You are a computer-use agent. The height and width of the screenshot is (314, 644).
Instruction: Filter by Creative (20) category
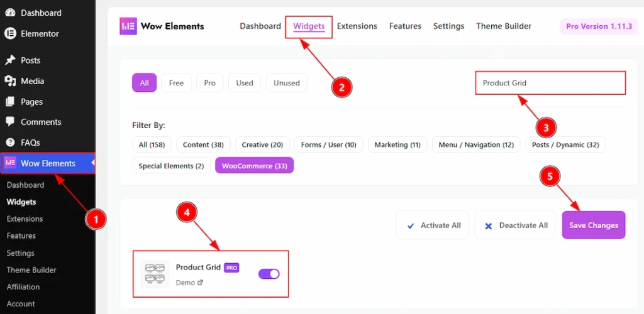(x=262, y=144)
